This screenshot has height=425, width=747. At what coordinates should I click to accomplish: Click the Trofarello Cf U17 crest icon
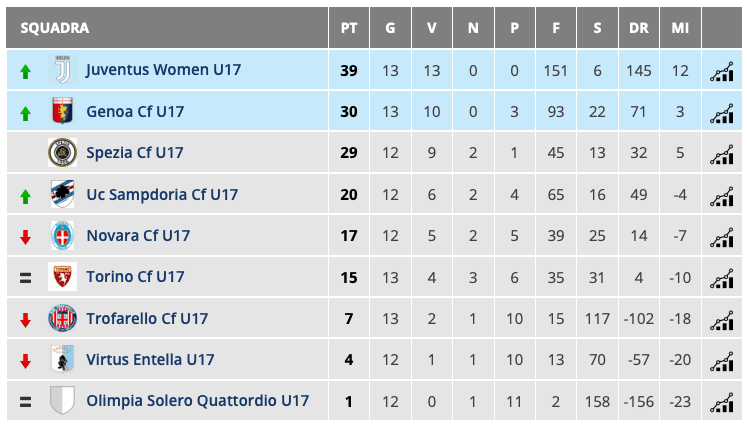[x=62, y=319]
